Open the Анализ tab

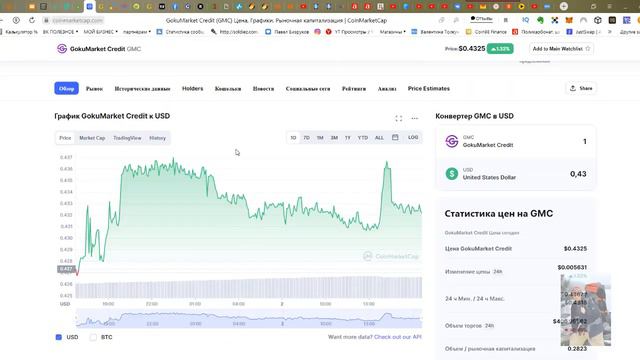pyautogui.click(x=387, y=89)
